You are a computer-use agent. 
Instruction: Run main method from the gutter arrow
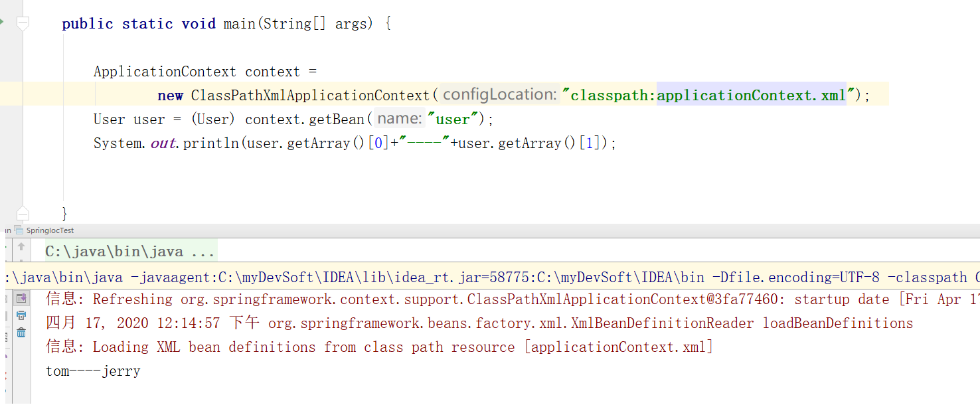[x=2, y=22]
